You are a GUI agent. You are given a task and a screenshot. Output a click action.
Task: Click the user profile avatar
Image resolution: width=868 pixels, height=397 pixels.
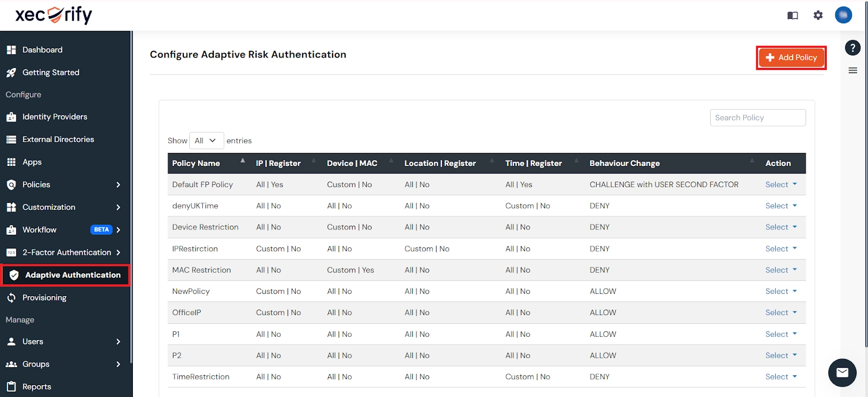point(844,15)
